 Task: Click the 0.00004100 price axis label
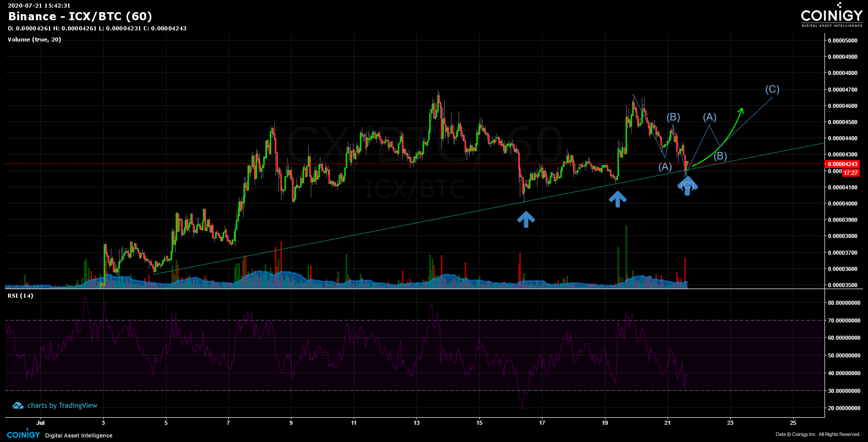[x=843, y=187]
